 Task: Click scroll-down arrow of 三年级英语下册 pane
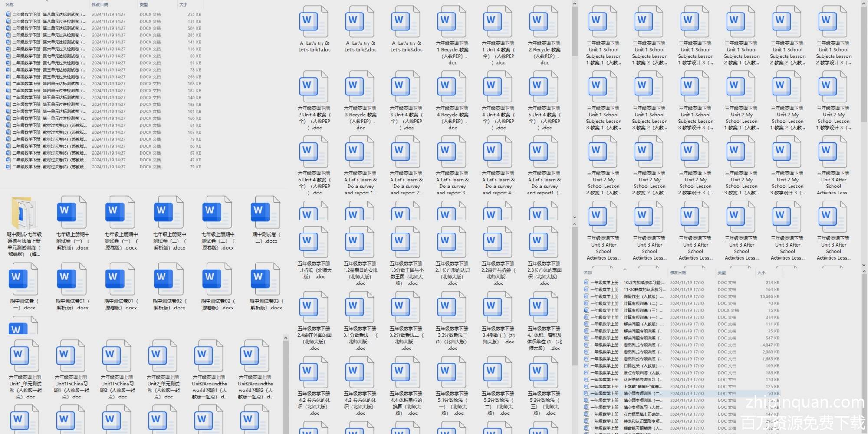pyautogui.click(x=865, y=264)
